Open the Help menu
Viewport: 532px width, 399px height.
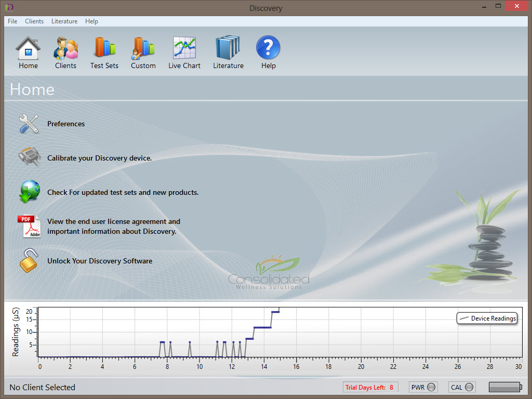click(x=91, y=21)
